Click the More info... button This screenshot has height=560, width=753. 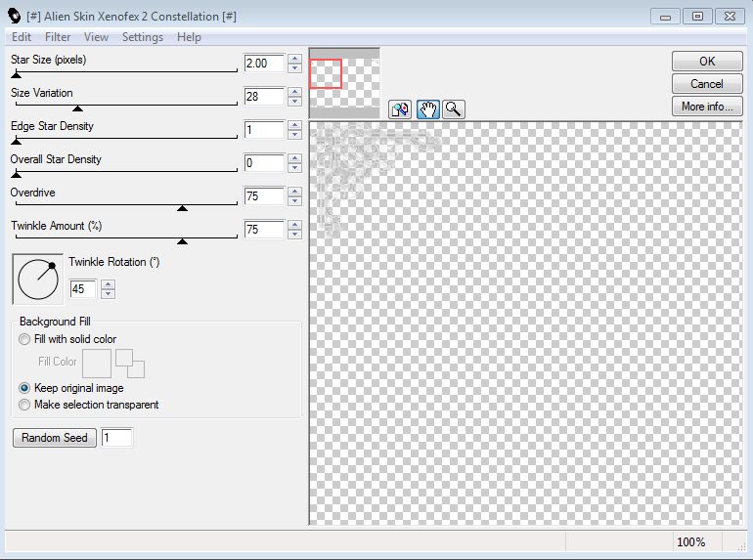(x=707, y=107)
